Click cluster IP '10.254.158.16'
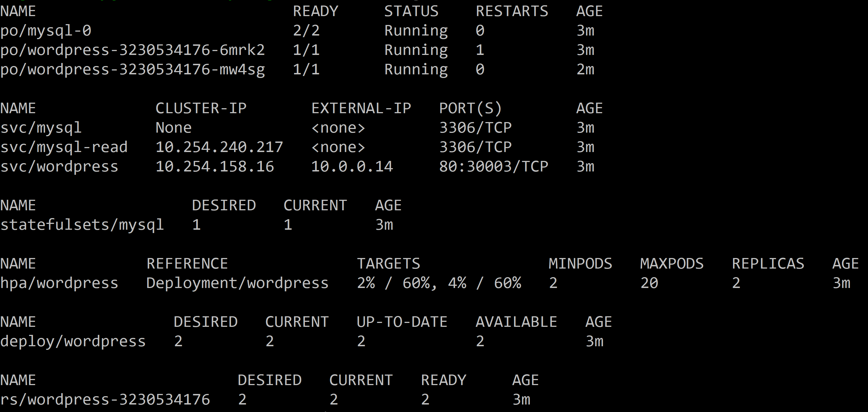The width and height of the screenshot is (868, 412). (215, 167)
